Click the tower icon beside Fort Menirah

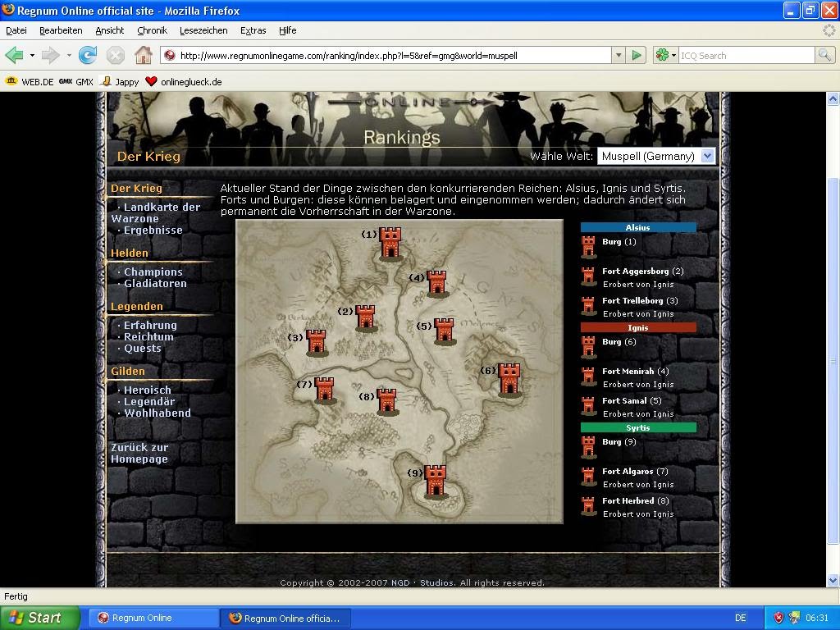tap(589, 377)
